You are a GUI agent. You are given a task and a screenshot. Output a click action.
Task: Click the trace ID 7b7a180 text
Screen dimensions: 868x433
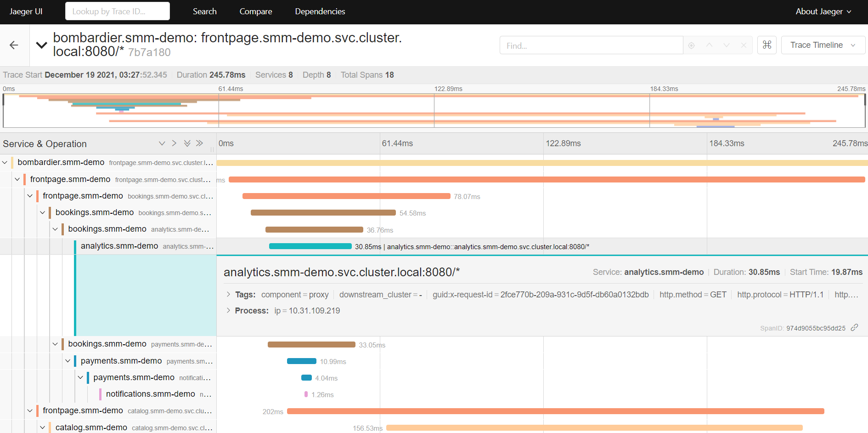pyautogui.click(x=149, y=52)
